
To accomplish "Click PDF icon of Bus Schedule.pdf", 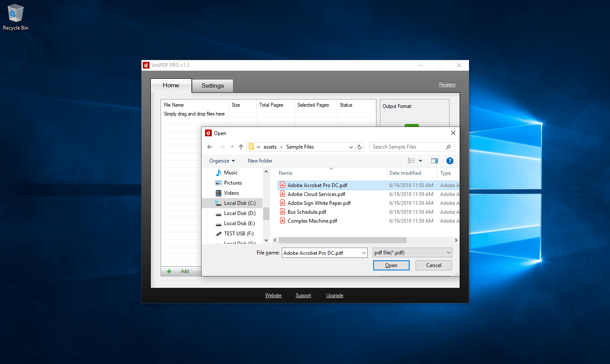I will click(x=283, y=212).
